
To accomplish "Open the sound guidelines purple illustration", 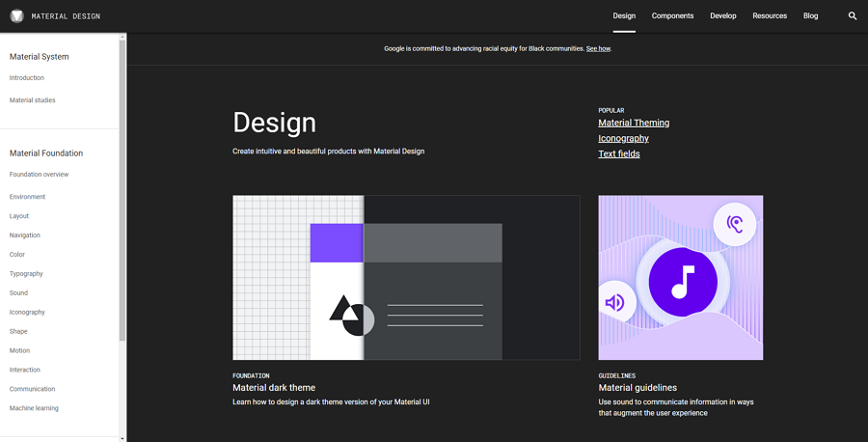I will pyautogui.click(x=680, y=278).
